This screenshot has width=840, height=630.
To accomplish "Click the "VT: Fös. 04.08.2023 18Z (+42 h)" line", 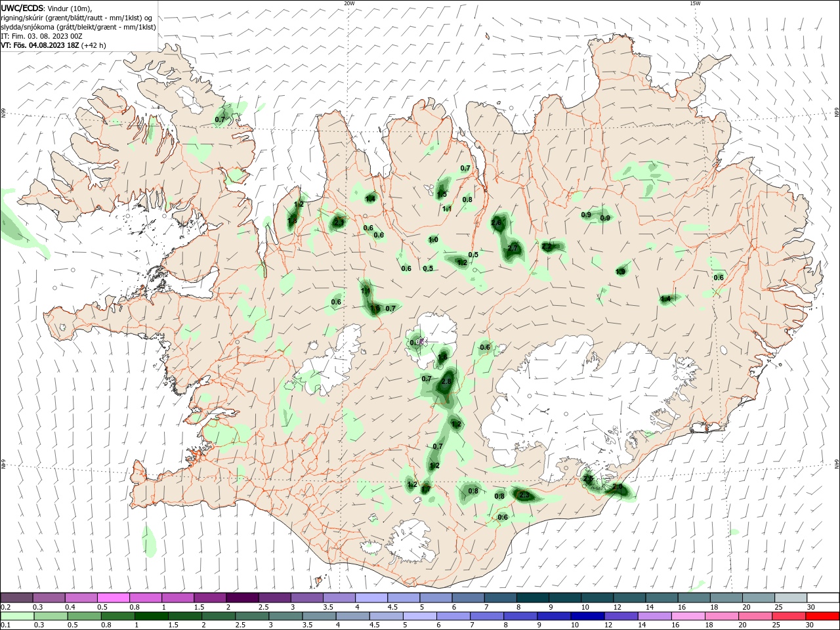I will tap(53, 45).
